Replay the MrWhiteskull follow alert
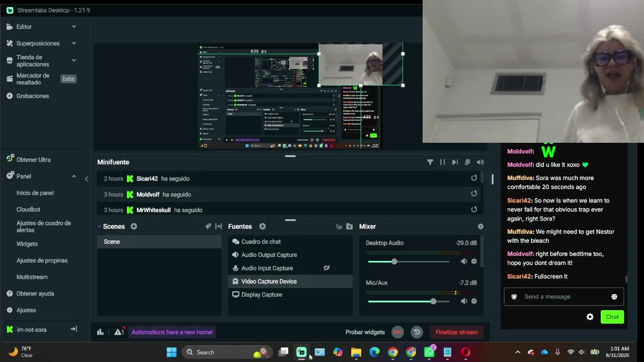This screenshot has width=644, height=362. pos(474,210)
